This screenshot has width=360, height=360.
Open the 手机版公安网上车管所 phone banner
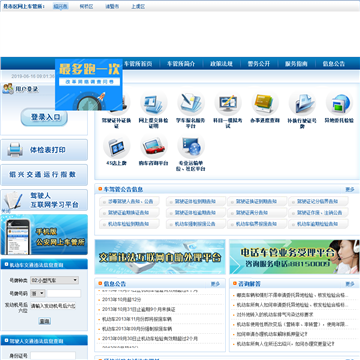pos(44,235)
